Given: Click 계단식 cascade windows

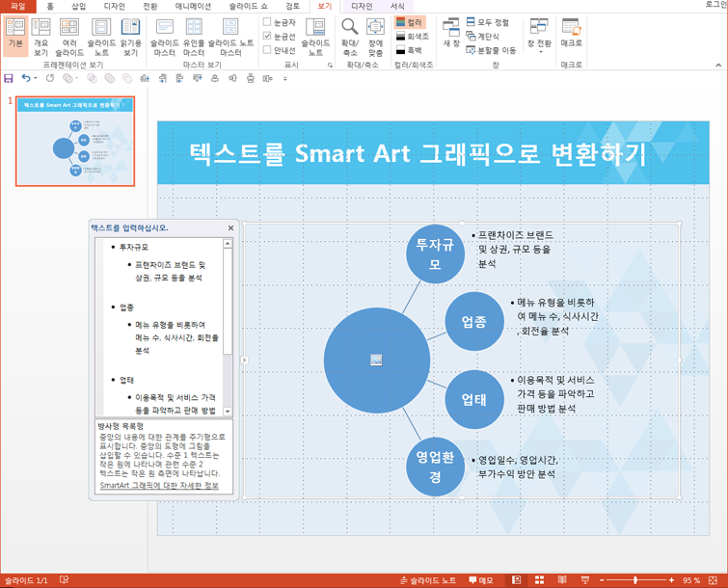Looking at the screenshot, I should [483, 37].
